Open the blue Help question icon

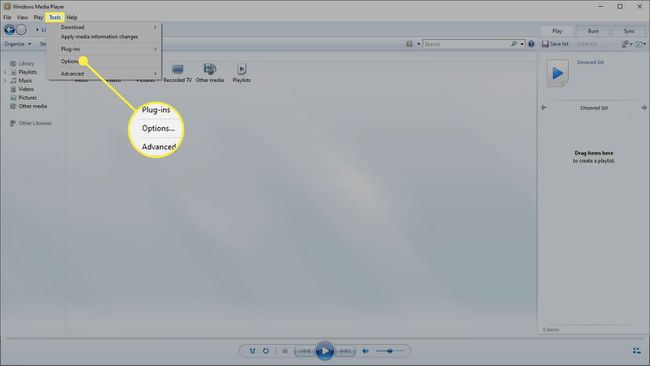(531, 44)
